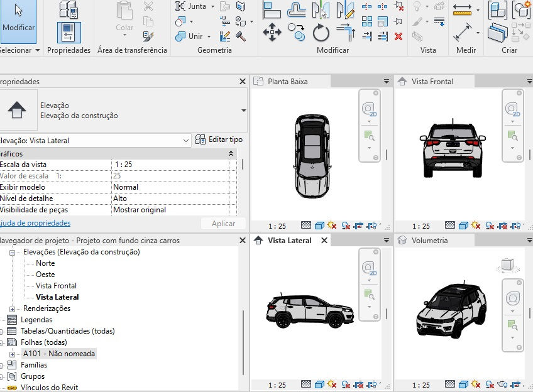Open Type Properties icon above Propriedades
Image resolution: width=533 pixels, height=392 pixels.
69,9
